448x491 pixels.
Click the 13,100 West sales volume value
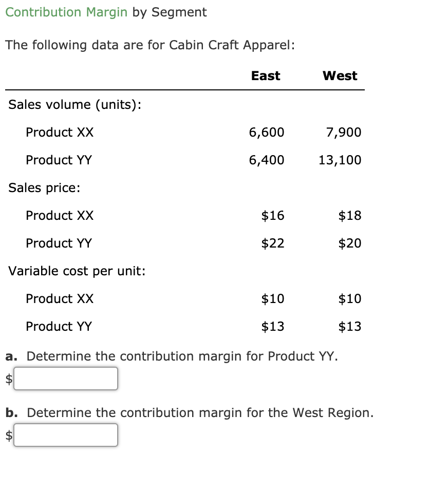click(x=340, y=160)
